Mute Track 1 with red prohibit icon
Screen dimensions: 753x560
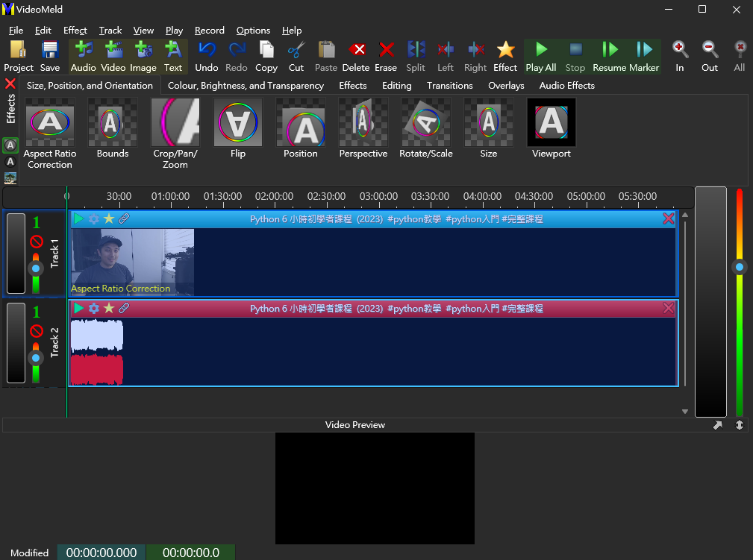point(36,242)
